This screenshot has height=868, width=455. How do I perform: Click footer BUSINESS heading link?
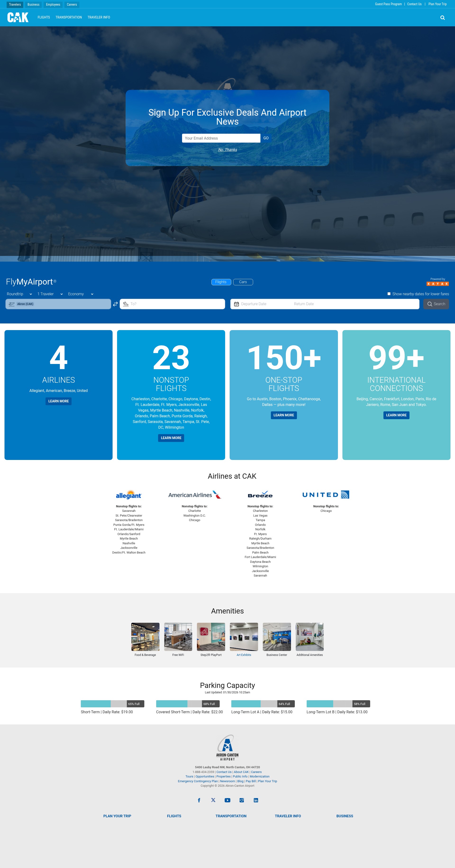pyautogui.click(x=345, y=816)
